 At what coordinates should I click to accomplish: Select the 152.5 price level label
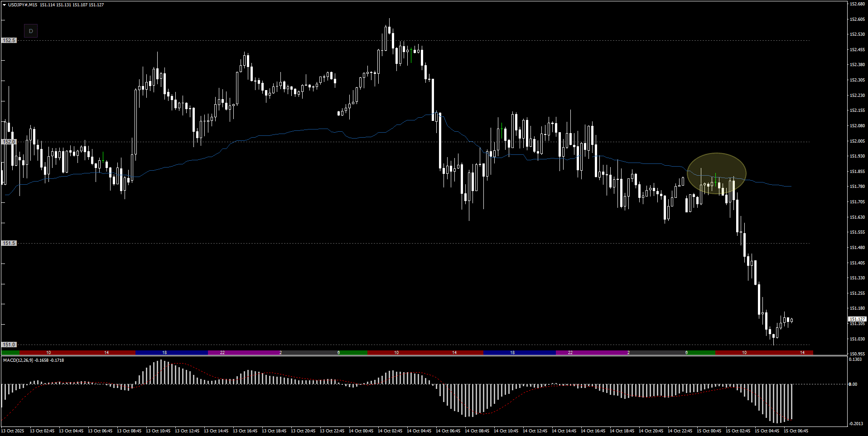[x=9, y=40]
